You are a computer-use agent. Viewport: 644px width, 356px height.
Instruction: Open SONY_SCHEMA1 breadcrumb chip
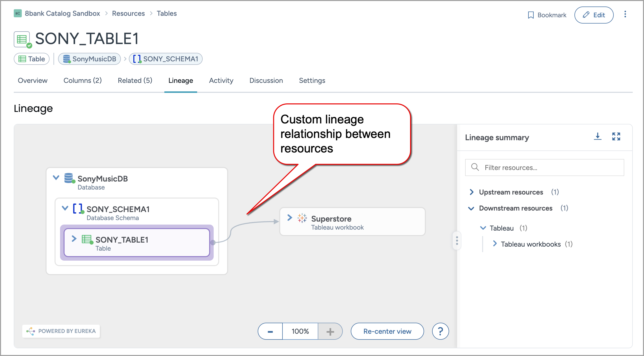pyautogui.click(x=166, y=59)
